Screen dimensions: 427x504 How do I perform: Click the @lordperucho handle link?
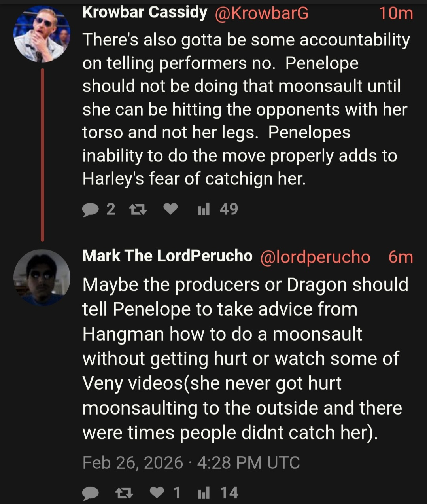pos(316,257)
